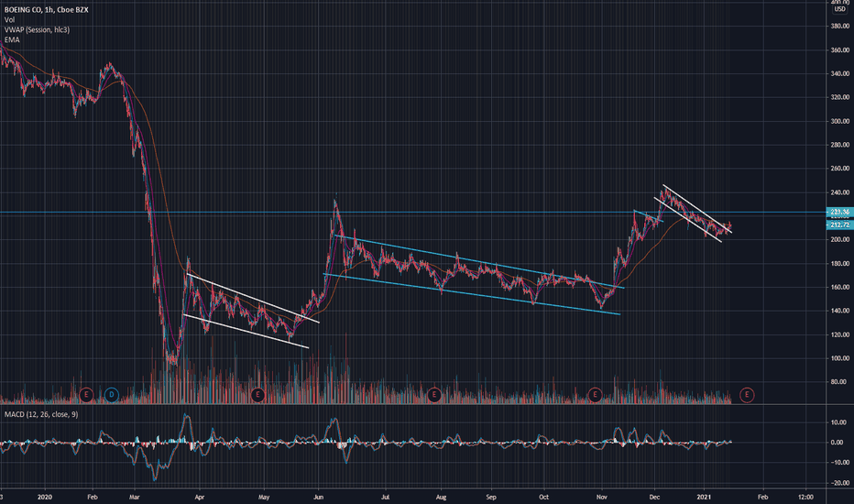Screen dimensions: 854x504
Task: Click the 223.36 horizontal line price label
Action: (839, 212)
